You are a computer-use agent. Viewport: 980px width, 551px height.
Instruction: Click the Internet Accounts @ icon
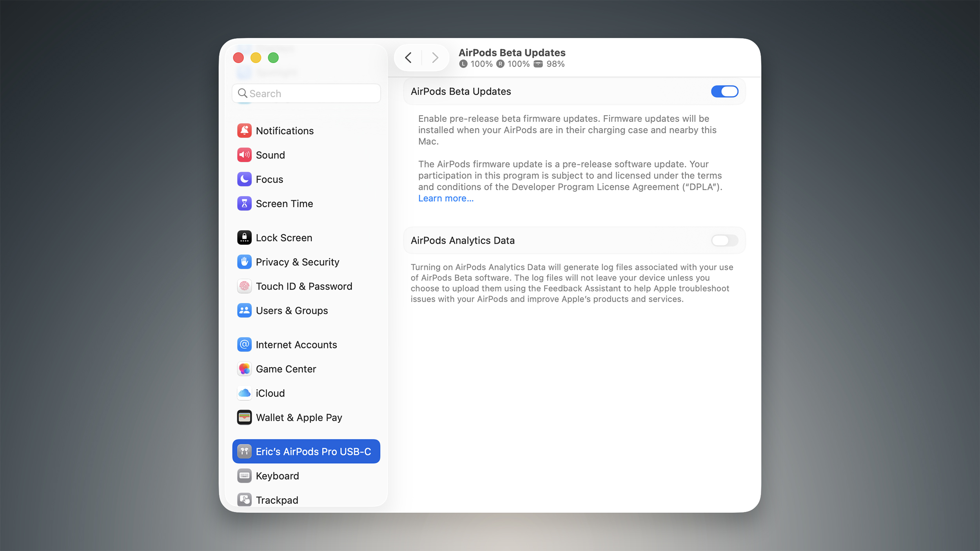pyautogui.click(x=244, y=344)
